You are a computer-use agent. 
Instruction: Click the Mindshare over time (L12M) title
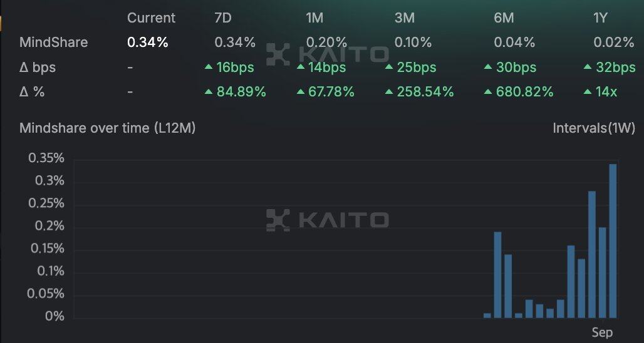click(108, 128)
